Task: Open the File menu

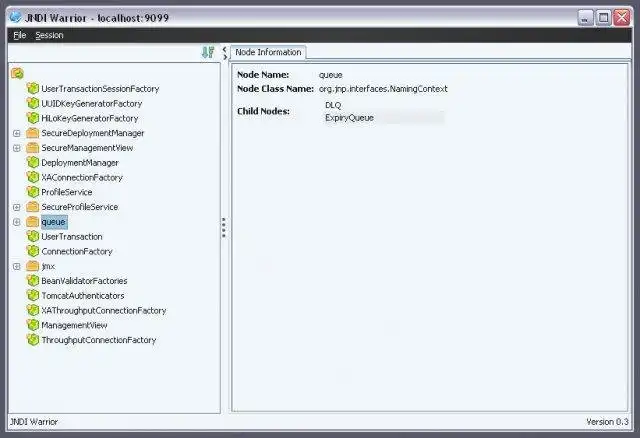Action: tap(20, 35)
